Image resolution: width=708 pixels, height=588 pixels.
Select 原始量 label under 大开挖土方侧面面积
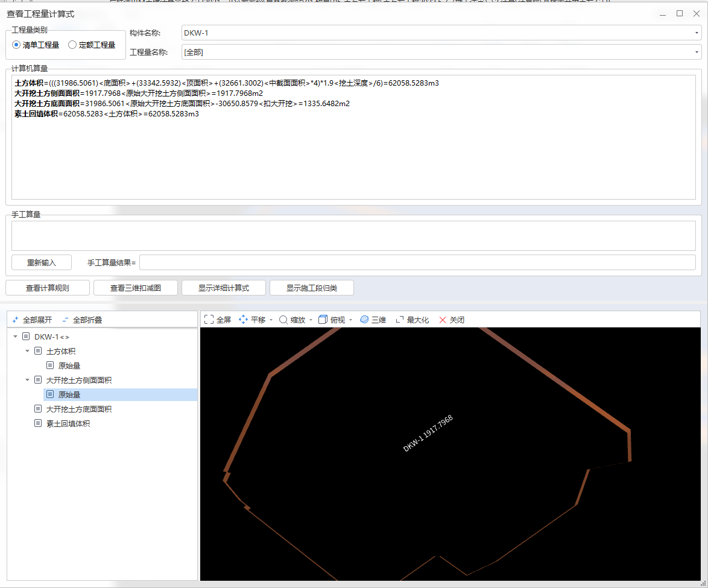click(69, 394)
